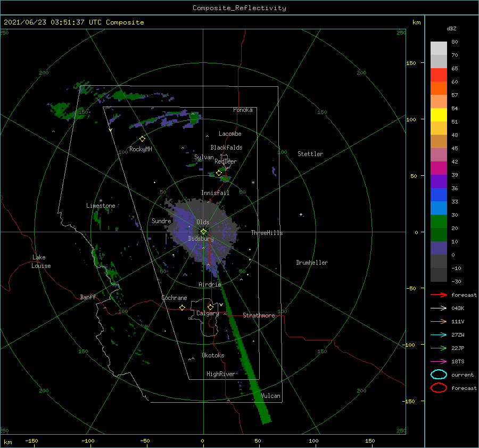Screen dimensions: 479x448
Task: Click the Innisfail city label
Action: tap(215, 193)
